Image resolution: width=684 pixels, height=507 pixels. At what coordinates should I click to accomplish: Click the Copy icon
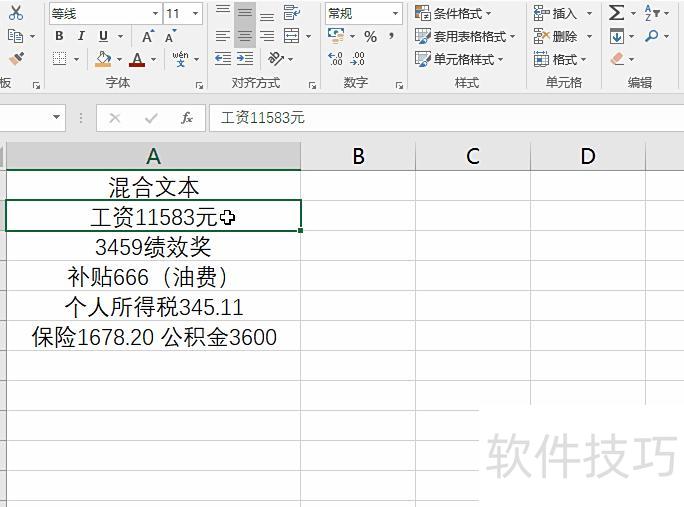(15, 36)
